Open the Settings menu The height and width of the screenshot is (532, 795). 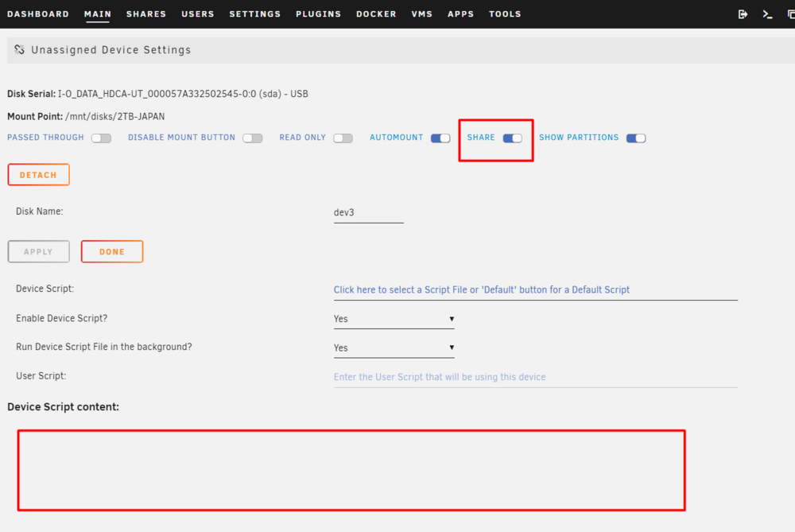tap(255, 14)
